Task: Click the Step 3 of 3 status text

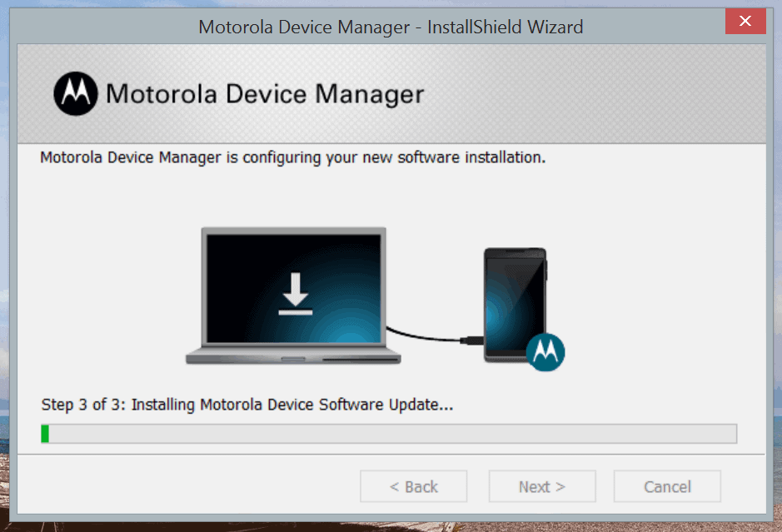Action: tap(247, 405)
